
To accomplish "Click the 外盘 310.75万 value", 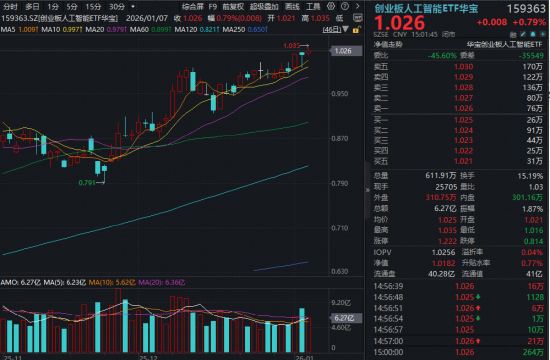I will click(x=441, y=198).
